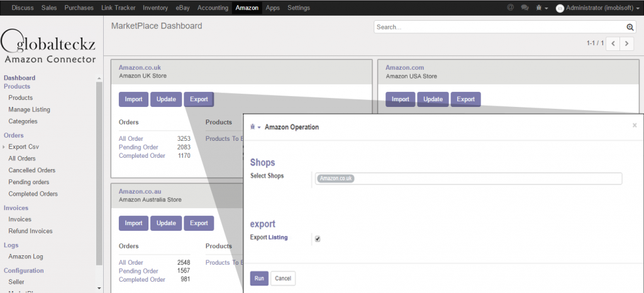Go to previous page with left arrow

click(x=613, y=43)
